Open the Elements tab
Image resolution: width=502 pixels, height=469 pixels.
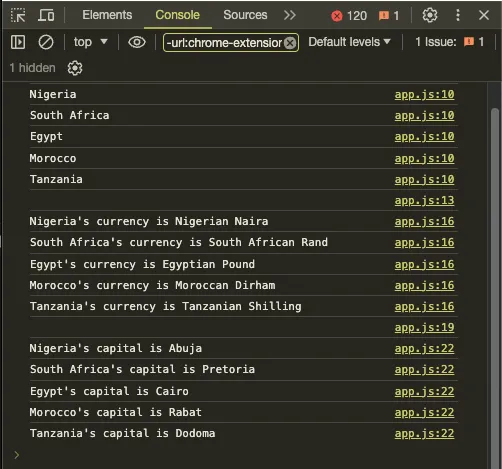pos(107,15)
